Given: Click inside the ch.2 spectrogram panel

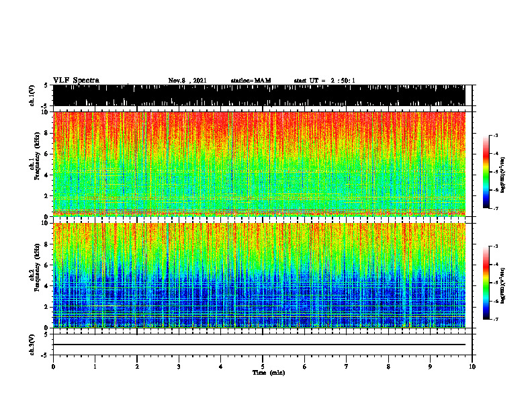Looking at the screenshot, I should 259,275.
